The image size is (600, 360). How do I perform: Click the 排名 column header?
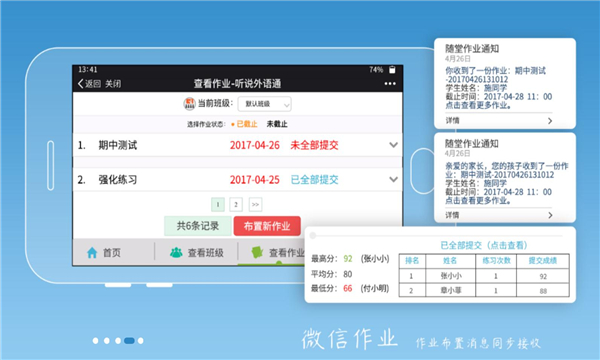412,261
